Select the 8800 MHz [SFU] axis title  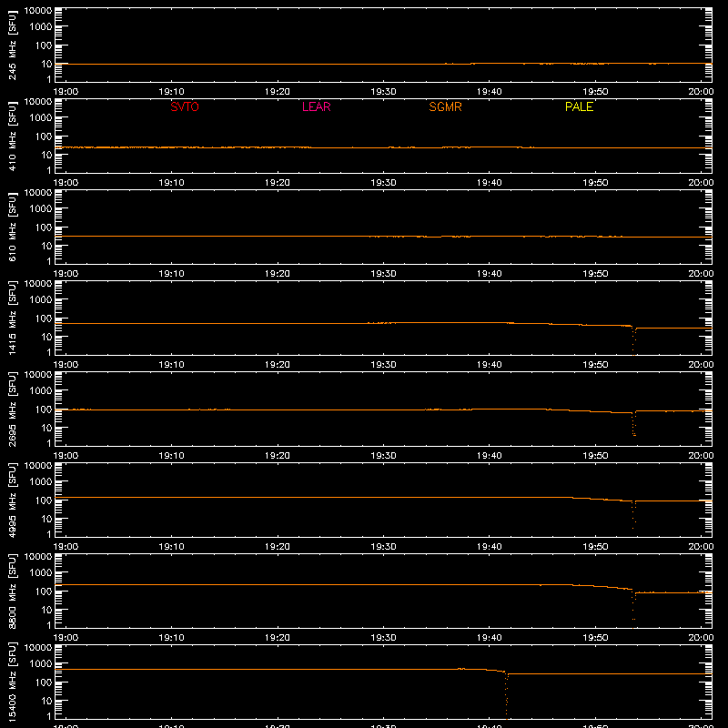pyautogui.click(x=12, y=591)
